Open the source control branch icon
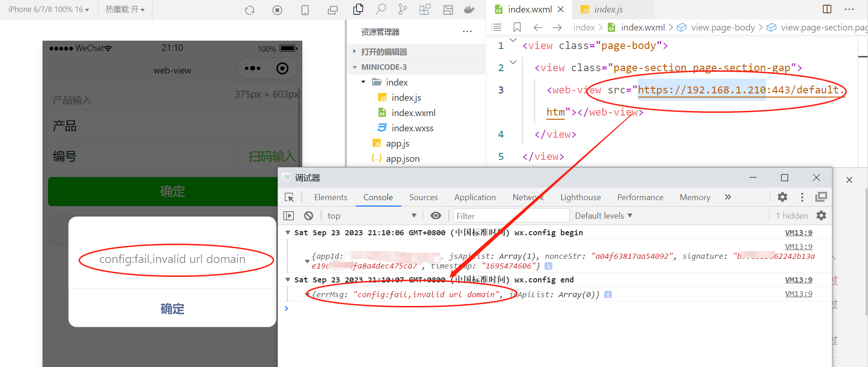Screen dimensions: 868x367 (403, 9)
